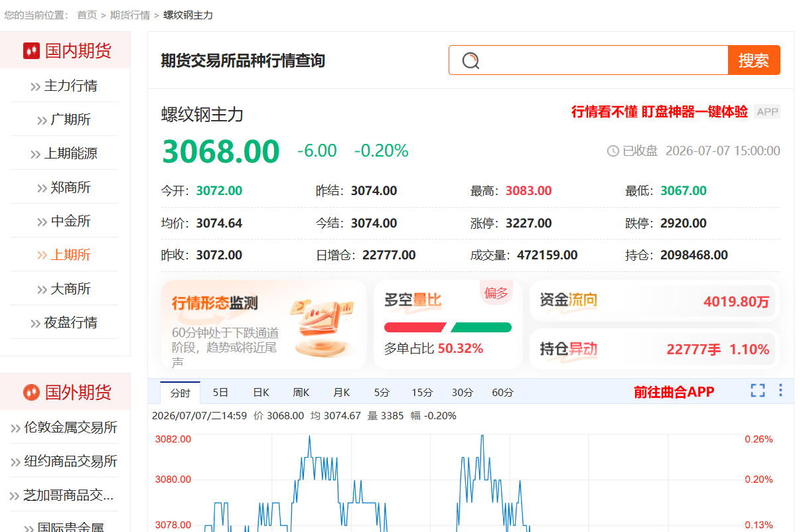This screenshot has height=532, width=803.
Task: Click the 今开 value 3072.00
Action: coord(219,190)
